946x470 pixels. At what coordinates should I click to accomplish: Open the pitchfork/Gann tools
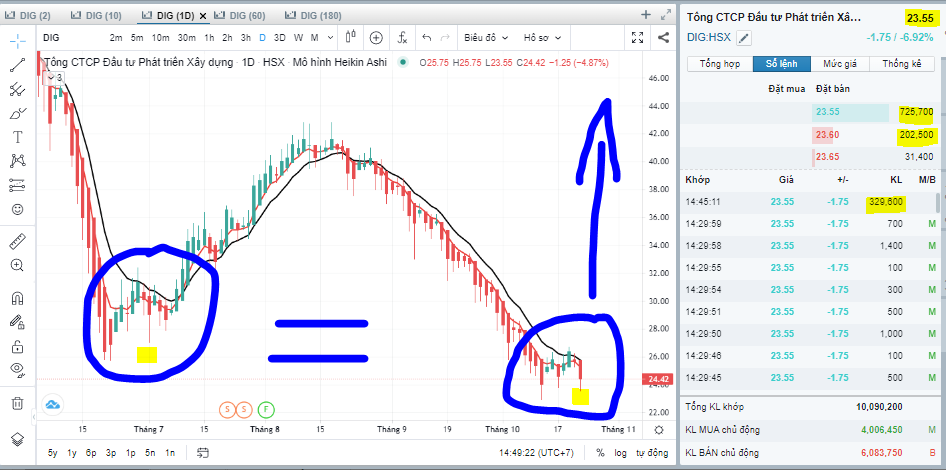tap(17, 89)
